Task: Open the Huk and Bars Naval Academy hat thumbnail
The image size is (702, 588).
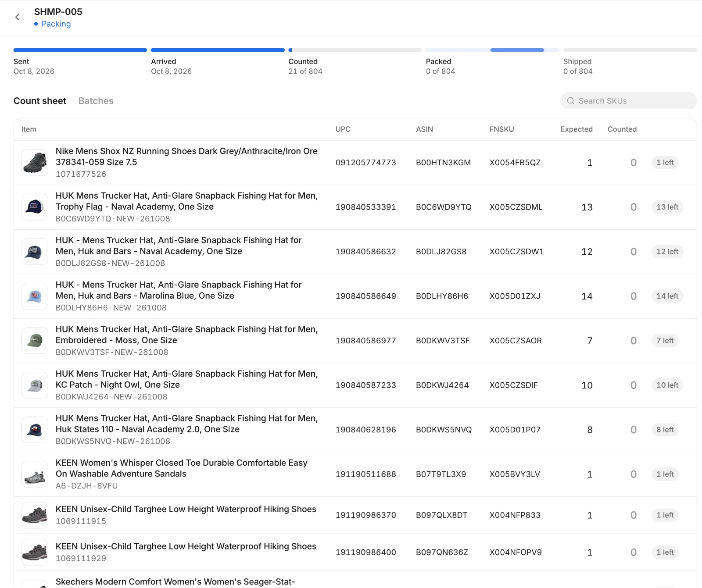Action: [35, 252]
